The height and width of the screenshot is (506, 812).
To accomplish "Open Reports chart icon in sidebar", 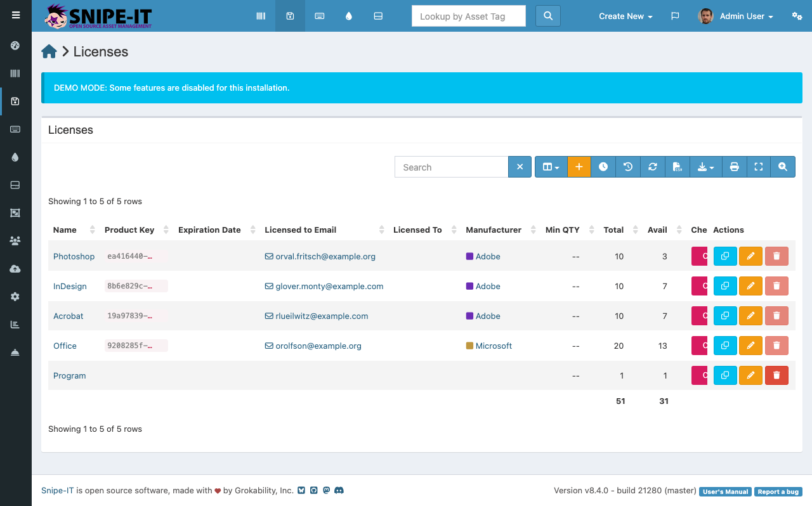I will click(15, 325).
